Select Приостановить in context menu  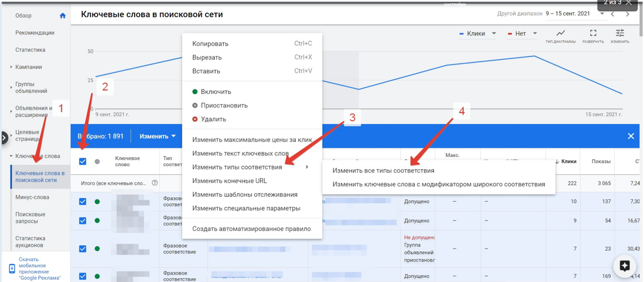tap(252, 105)
